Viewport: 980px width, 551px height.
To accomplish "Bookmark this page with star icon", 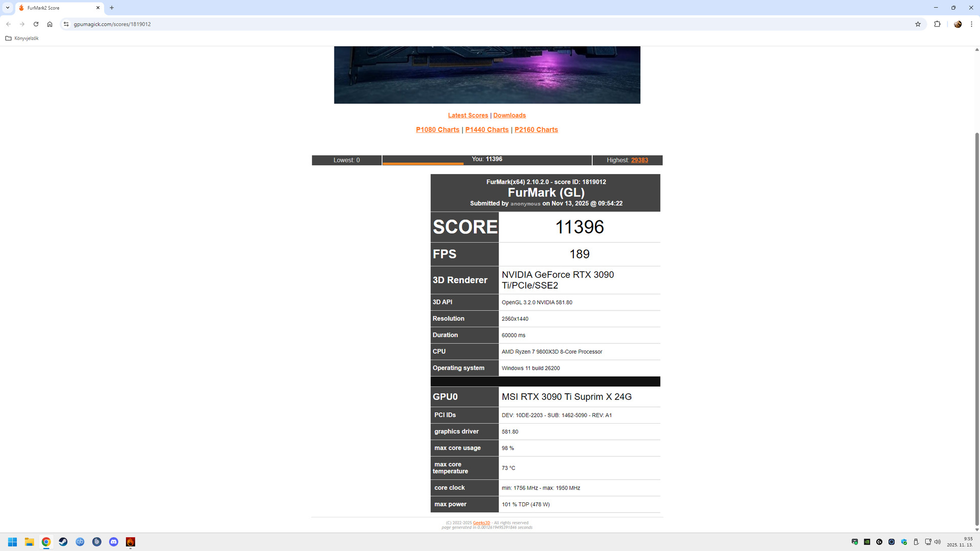I will [918, 24].
